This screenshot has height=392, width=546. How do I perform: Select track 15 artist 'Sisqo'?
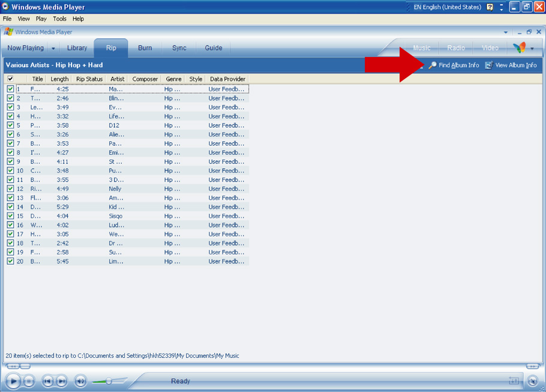tap(116, 216)
